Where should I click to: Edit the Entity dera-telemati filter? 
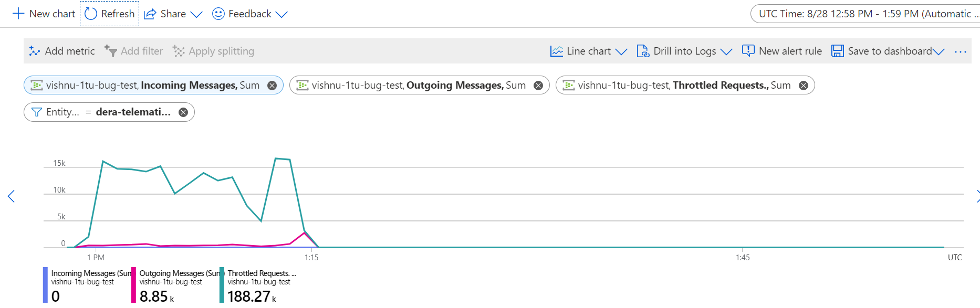[108, 112]
